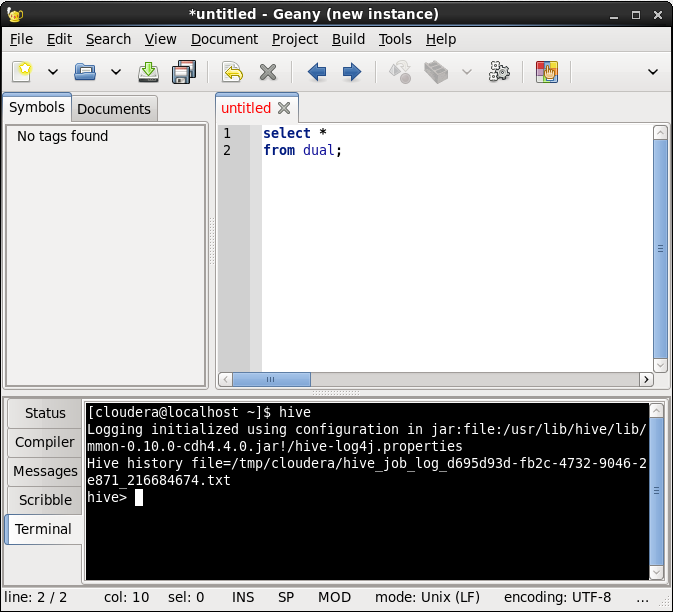Close the current file with the toolbar X icon

point(268,72)
